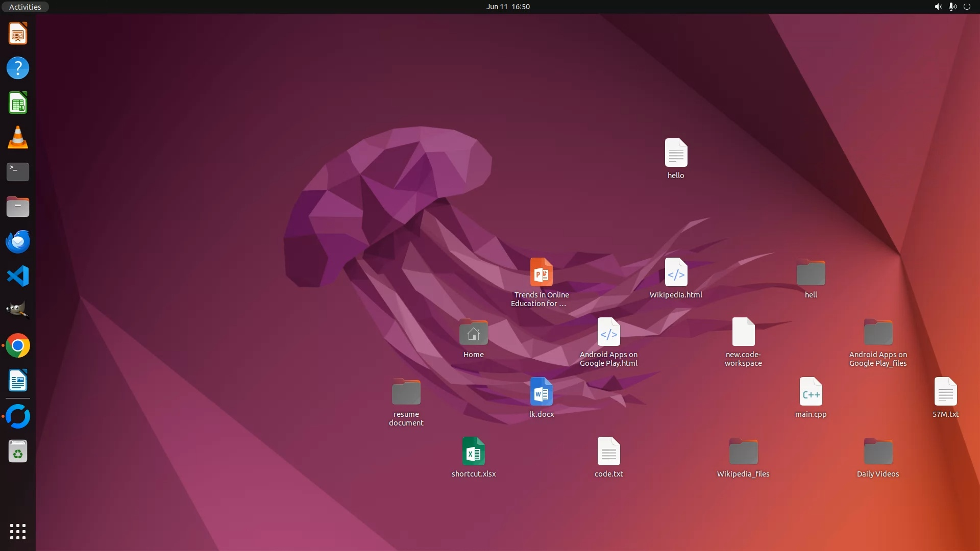980x551 pixels.
Task: Select shortcut.xlsx on the desktop
Action: (473, 452)
